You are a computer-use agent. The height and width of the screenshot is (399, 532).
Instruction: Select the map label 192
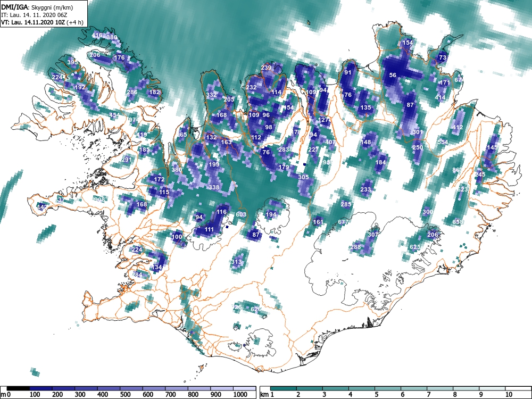click(x=80, y=87)
